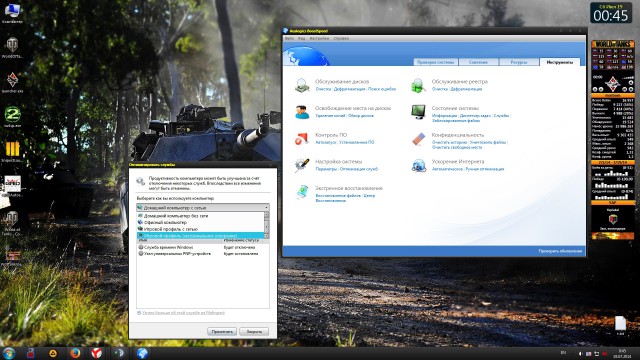Switch to the 'Ресурсы' tab

pyautogui.click(x=519, y=62)
